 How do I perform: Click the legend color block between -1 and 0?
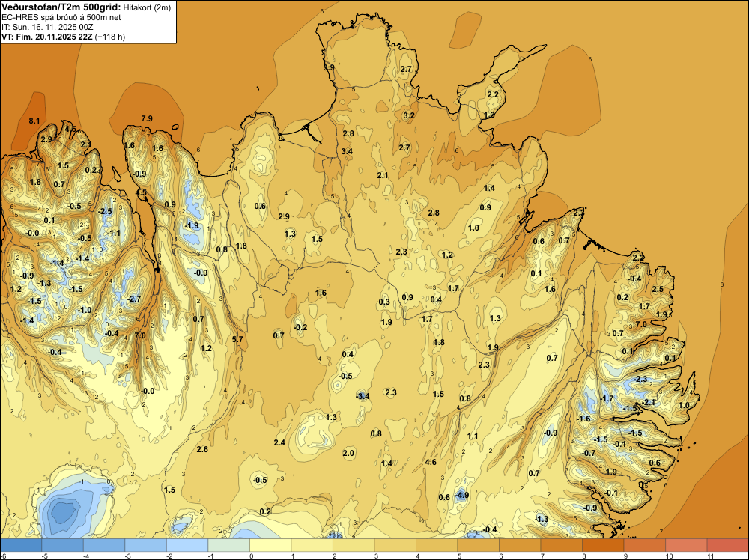click(228, 545)
